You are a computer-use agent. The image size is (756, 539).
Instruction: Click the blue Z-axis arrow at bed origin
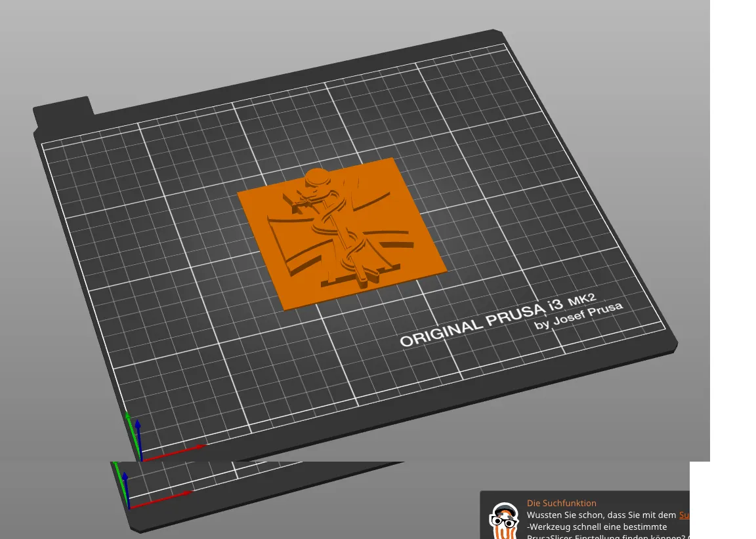tap(139, 439)
